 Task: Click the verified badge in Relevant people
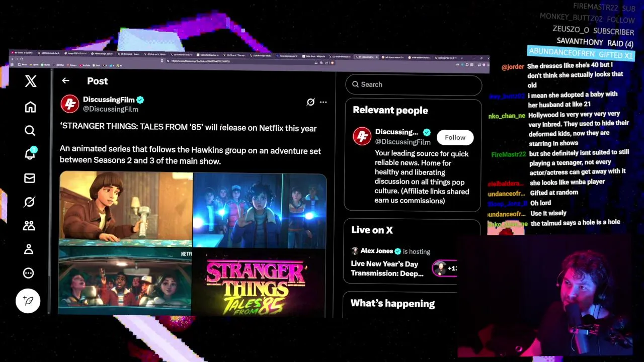(427, 132)
